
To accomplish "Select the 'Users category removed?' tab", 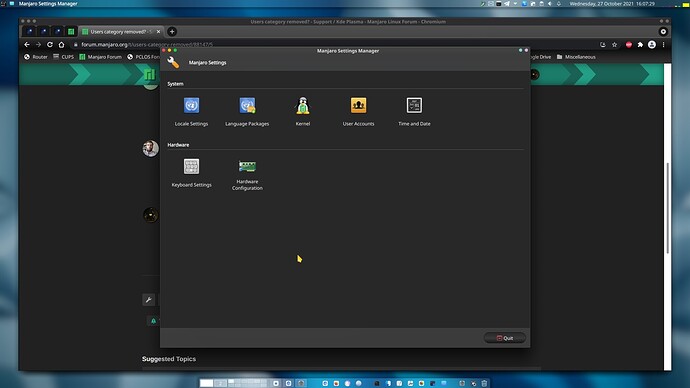I will click(121, 32).
